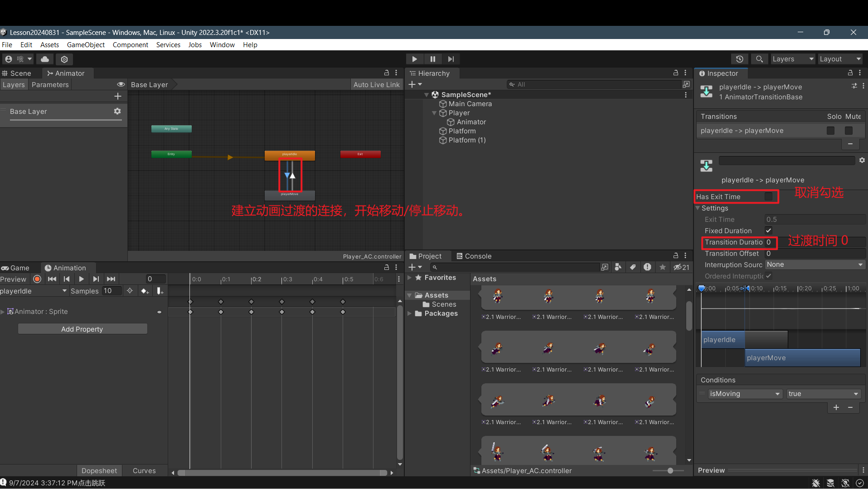Click the Add Keyframe icon in Animation
868x489 pixels.
(x=145, y=291)
